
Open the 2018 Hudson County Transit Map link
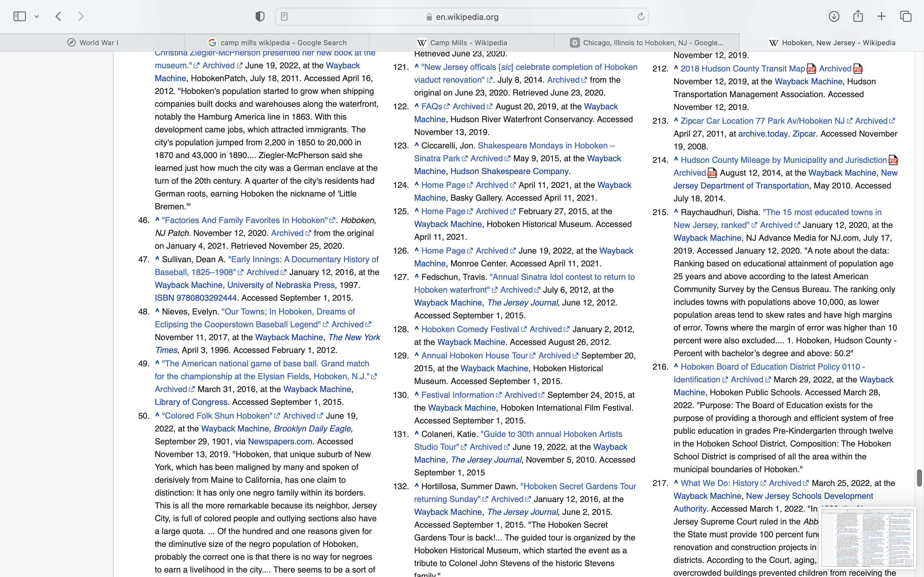[x=743, y=69]
